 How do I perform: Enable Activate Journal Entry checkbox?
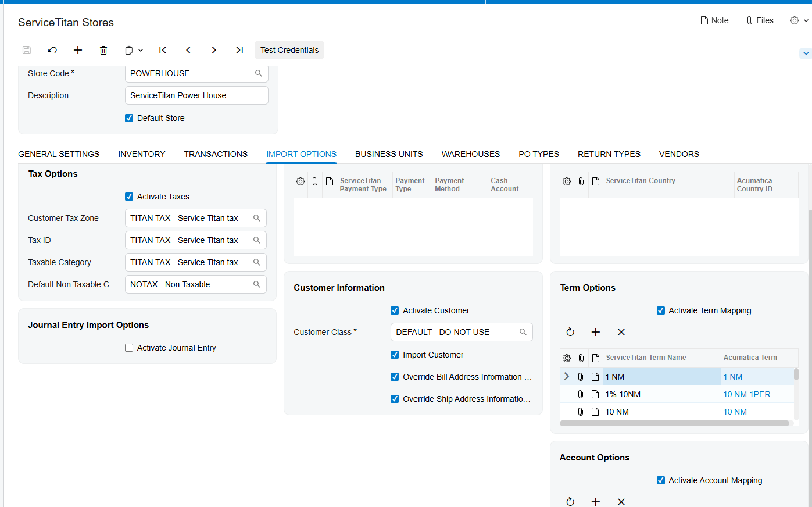point(129,348)
